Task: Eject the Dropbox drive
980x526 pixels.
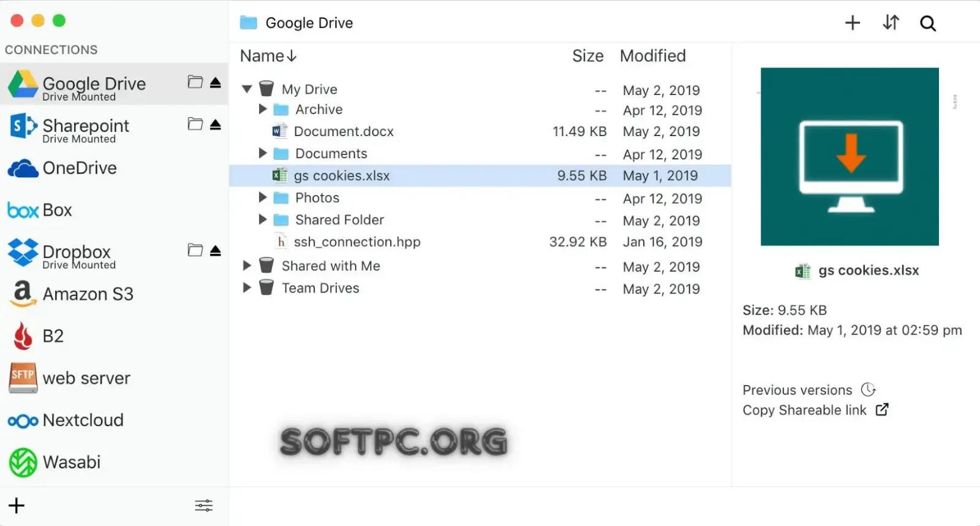Action: point(215,251)
